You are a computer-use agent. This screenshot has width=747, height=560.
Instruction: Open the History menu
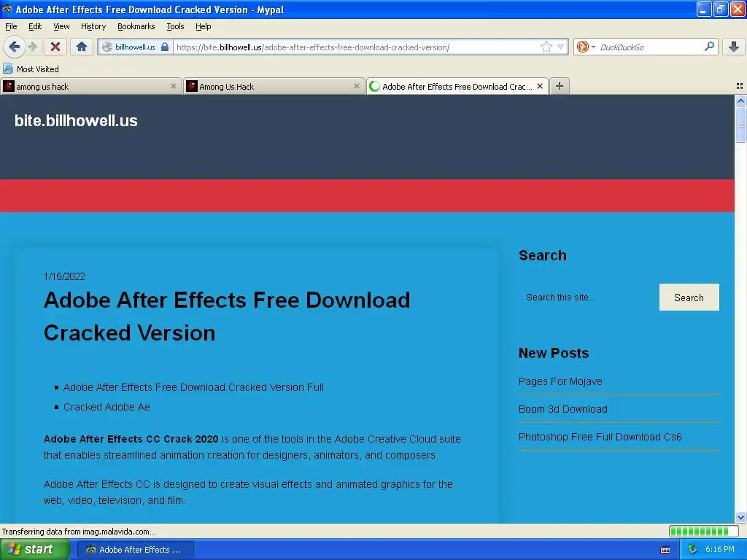tap(93, 26)
